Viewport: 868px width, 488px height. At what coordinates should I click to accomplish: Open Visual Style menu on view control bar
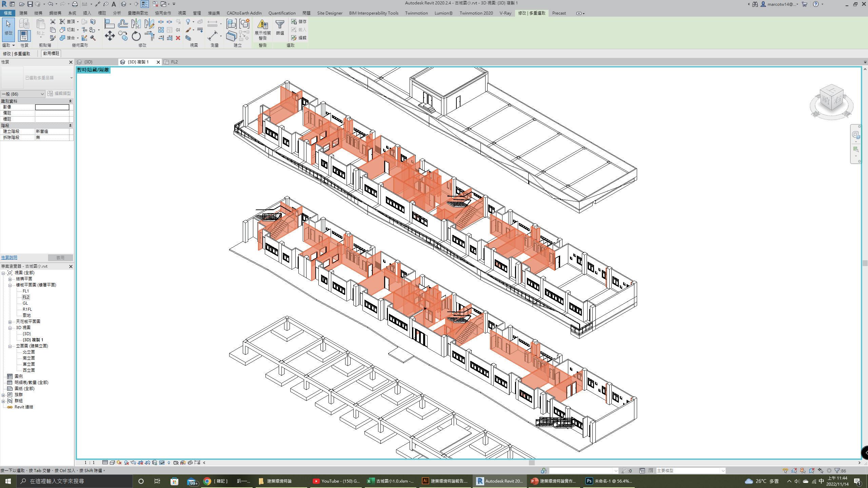point(112,463)
